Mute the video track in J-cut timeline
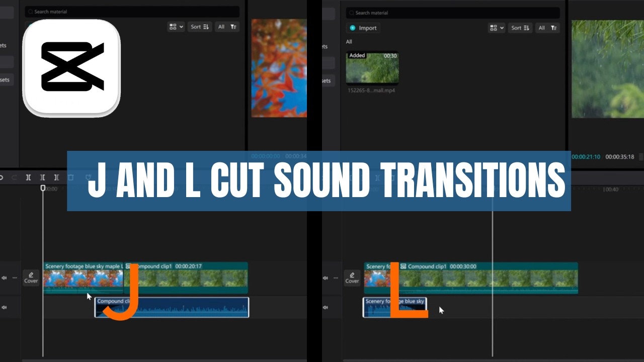 pos(5,278)
